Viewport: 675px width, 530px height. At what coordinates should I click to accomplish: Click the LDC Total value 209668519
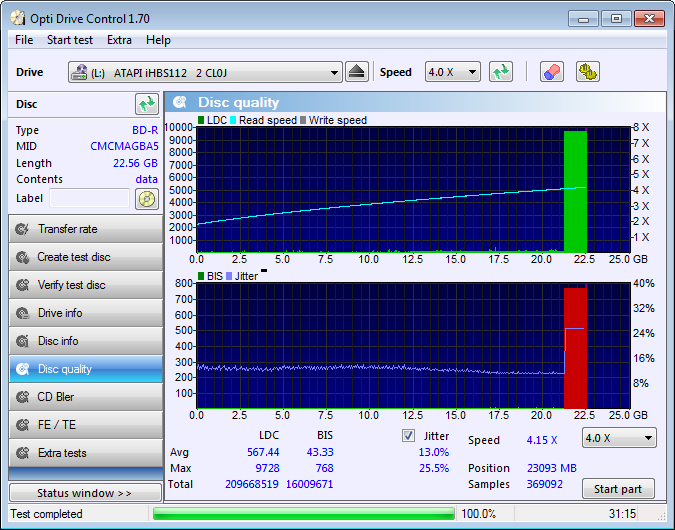[x=252, y=484]
